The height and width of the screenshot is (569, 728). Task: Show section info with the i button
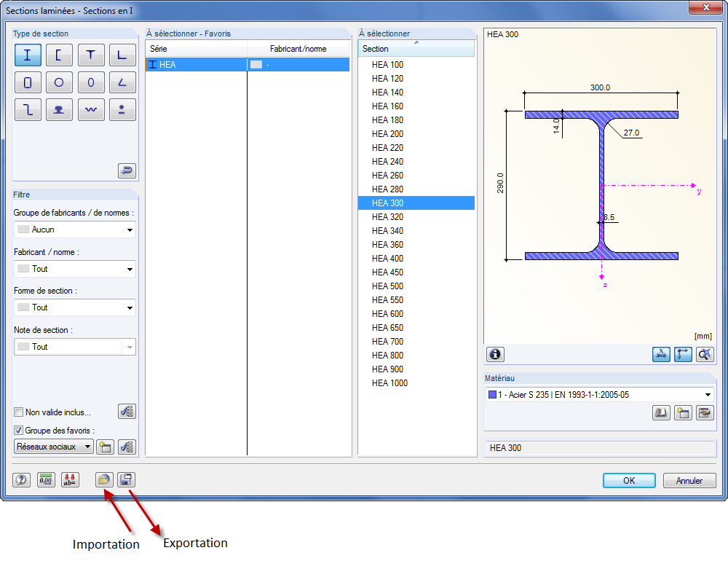pyautogui.click(x=495, y=354)
